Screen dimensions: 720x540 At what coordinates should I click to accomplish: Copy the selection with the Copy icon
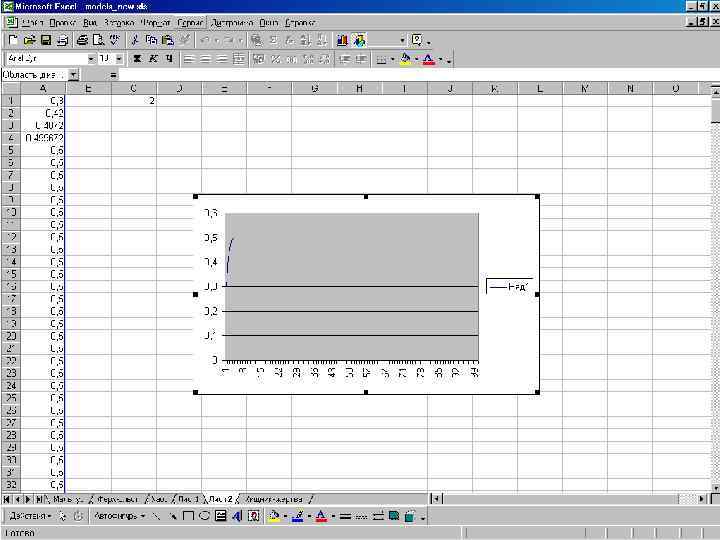coord(151,40)
